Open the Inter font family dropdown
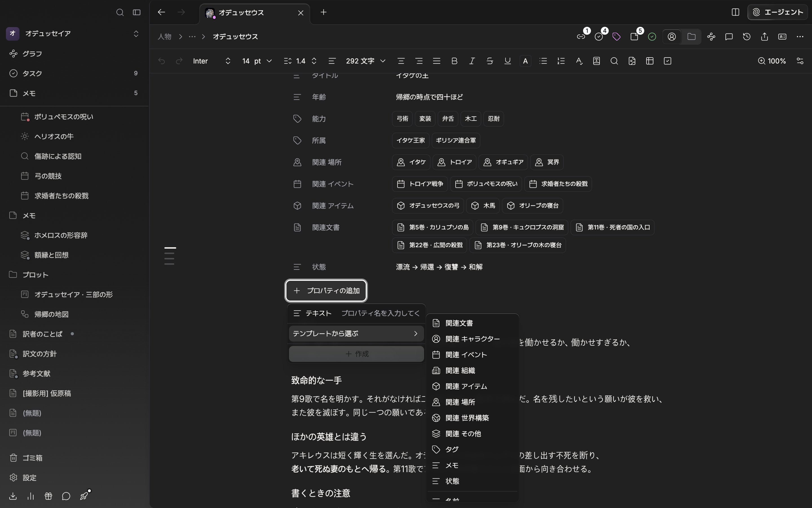 [212, 61]
